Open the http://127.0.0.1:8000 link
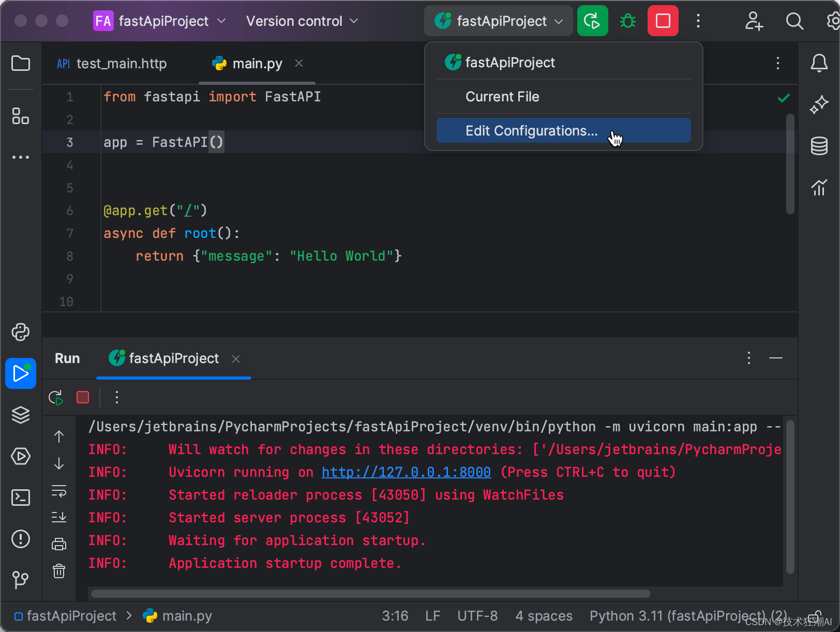This screenshot has height=632, width=840. (406, 472)
